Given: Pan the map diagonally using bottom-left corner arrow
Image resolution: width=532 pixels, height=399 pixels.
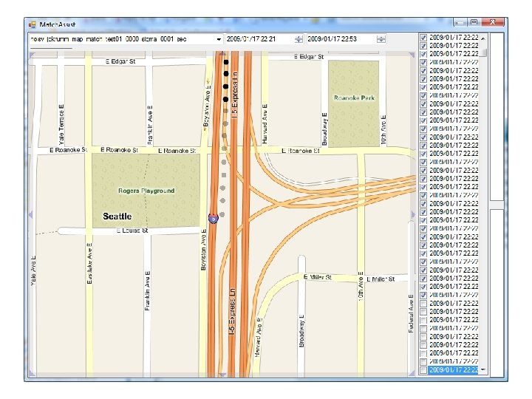Looking at the screenshot, I should [x=32, y=374].
